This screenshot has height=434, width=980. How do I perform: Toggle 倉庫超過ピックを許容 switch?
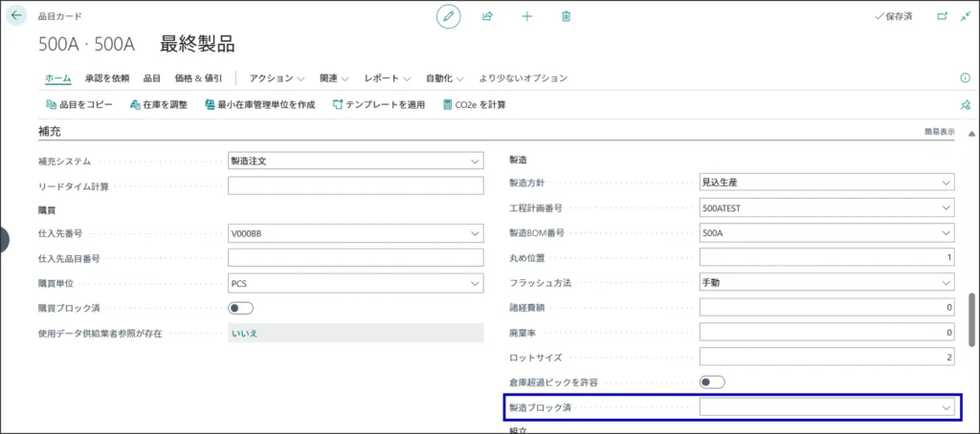click(x=711, y=381)
